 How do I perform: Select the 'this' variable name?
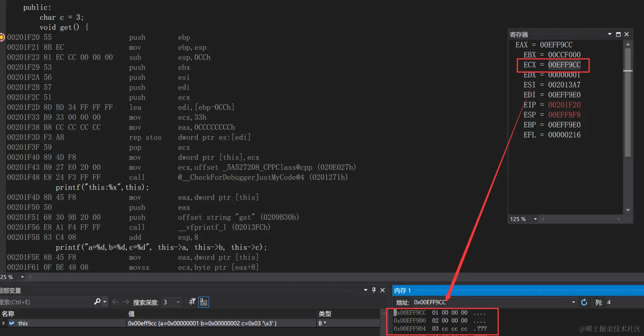point(23,323)
